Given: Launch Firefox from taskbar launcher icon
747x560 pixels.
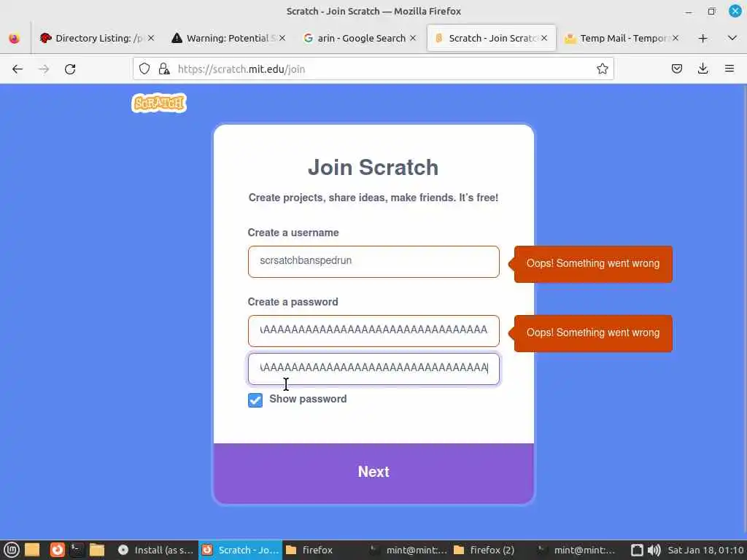Looking at the screenshot, I should 57,550.
